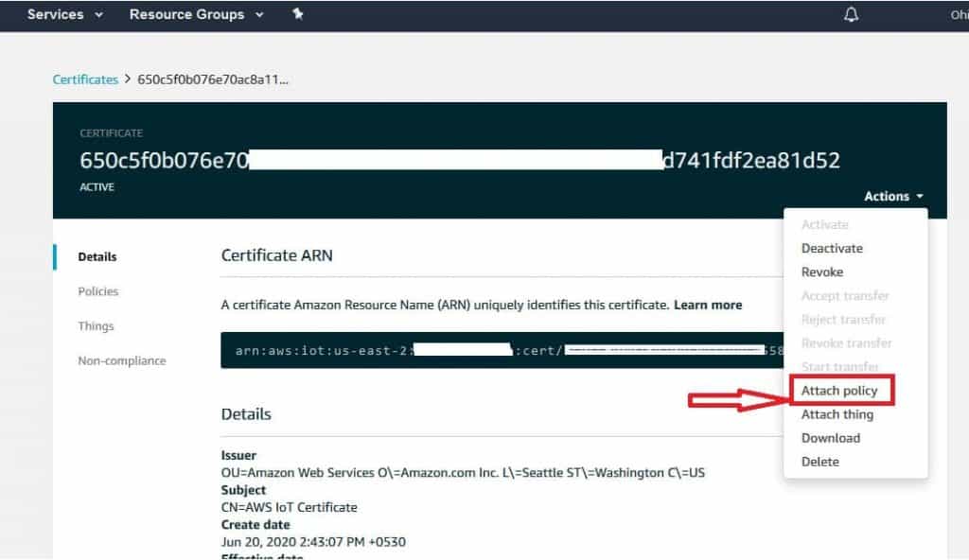This screenshot has width=969, height=560.
Task: Open the Things tab
Action: pyautogui.click(x=96, y=325)
